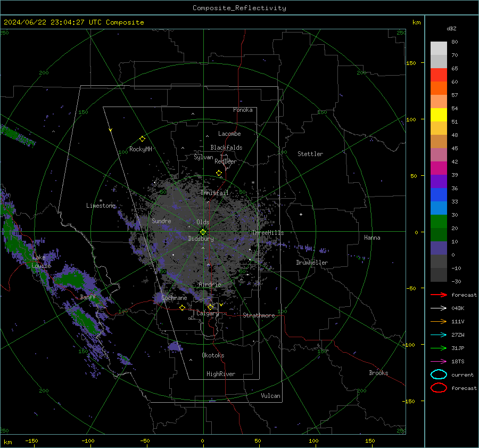The width and height of the screenshot is (479, 448).
Task: Click the white plus marker west of Hanna
Action: point(301,214)
